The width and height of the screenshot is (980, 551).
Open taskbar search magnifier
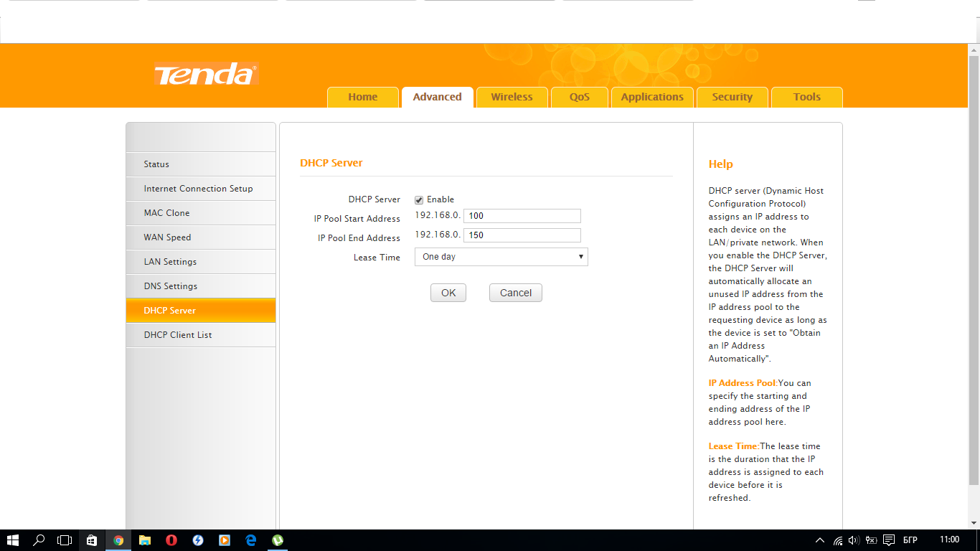(39, 540)
